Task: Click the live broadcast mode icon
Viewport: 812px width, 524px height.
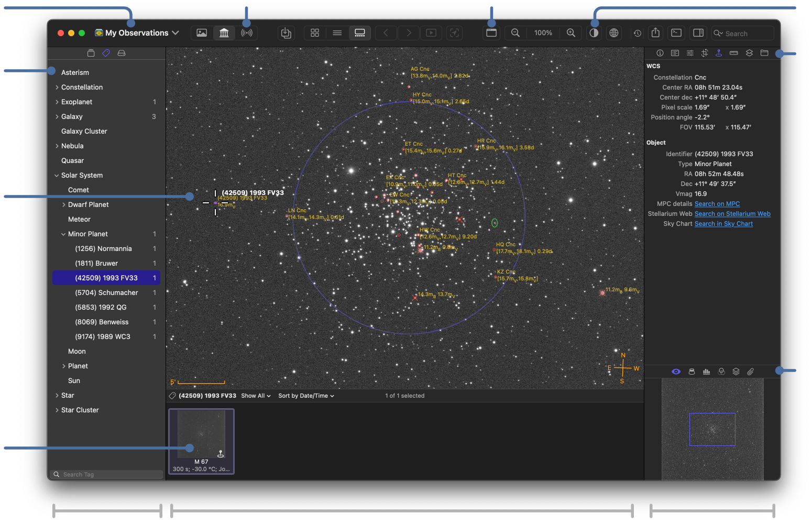Action: (247, 33)
